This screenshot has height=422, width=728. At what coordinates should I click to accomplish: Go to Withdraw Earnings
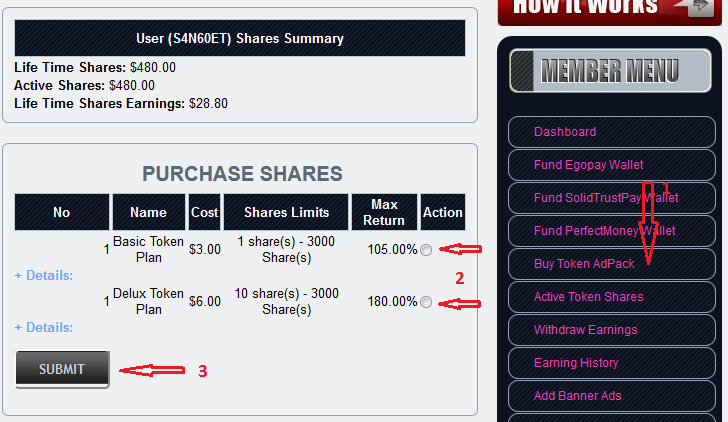tap(585, 330)
